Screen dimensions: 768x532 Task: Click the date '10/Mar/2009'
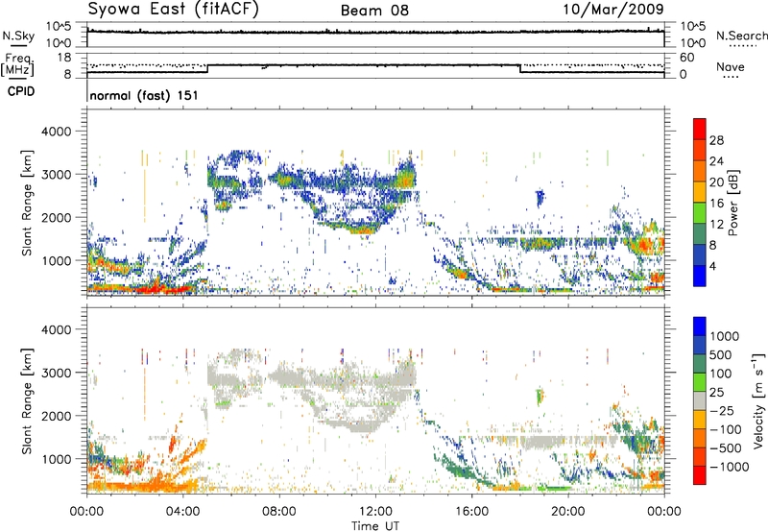(613, 9)
